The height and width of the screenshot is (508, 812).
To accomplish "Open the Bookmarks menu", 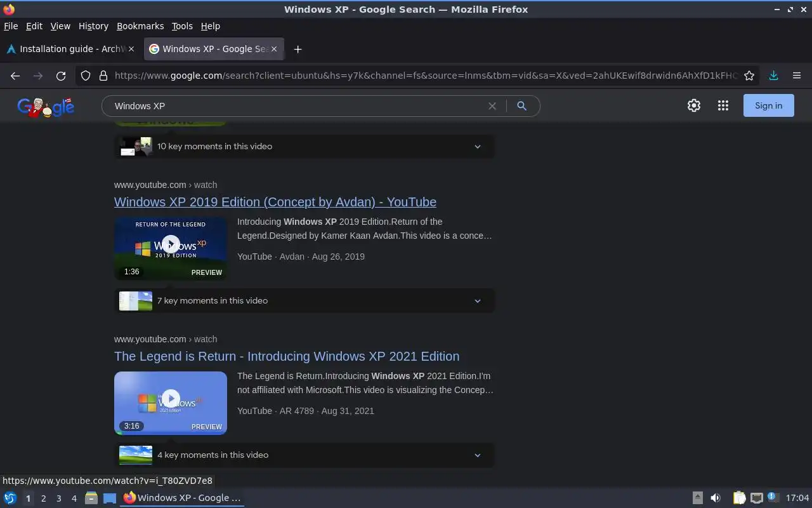I will 140,26.
